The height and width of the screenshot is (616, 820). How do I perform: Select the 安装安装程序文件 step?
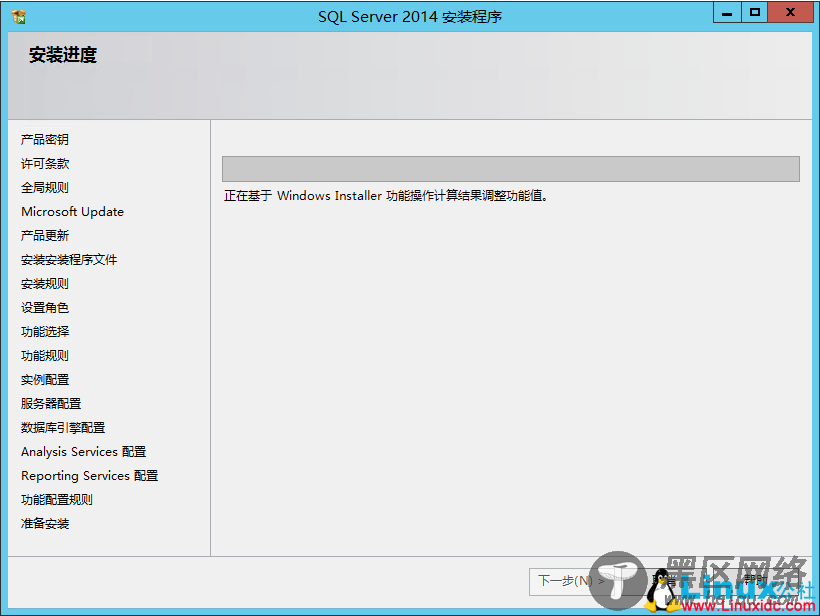pyautogui.click(x=69, y=260)
